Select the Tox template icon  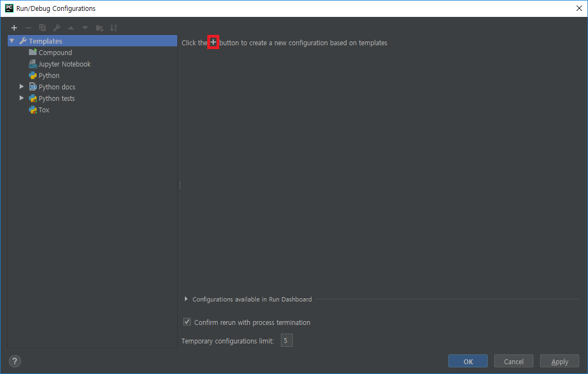click(x=33, y=110)
